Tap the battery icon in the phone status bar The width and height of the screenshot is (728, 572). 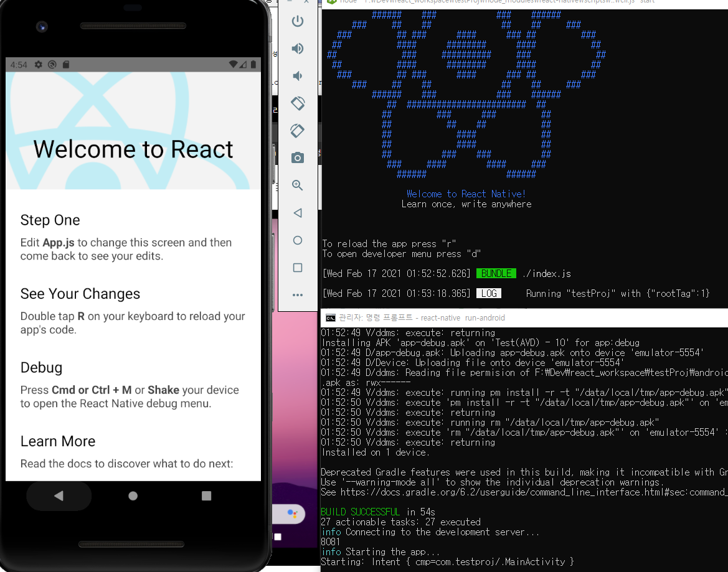253,65
